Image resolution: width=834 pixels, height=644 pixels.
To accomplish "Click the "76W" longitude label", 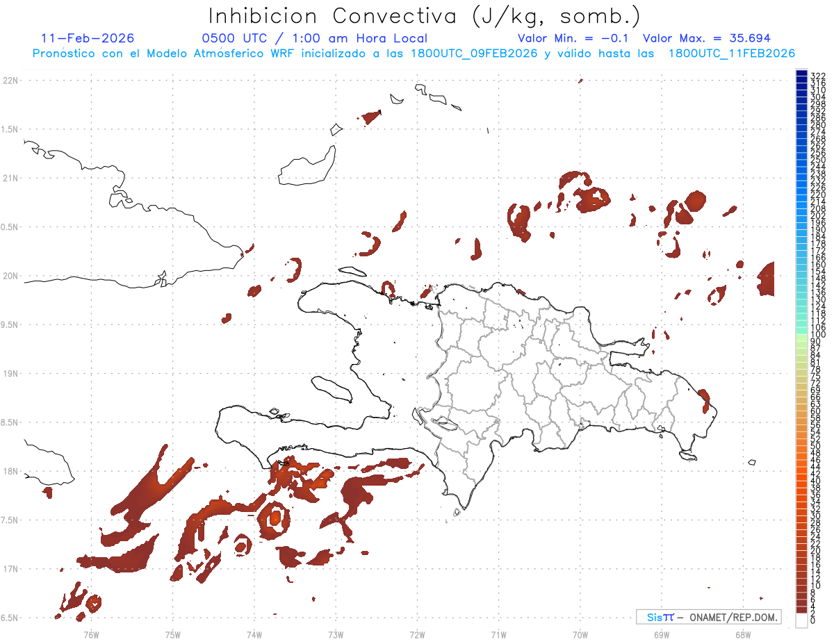I will click(91, 635).
